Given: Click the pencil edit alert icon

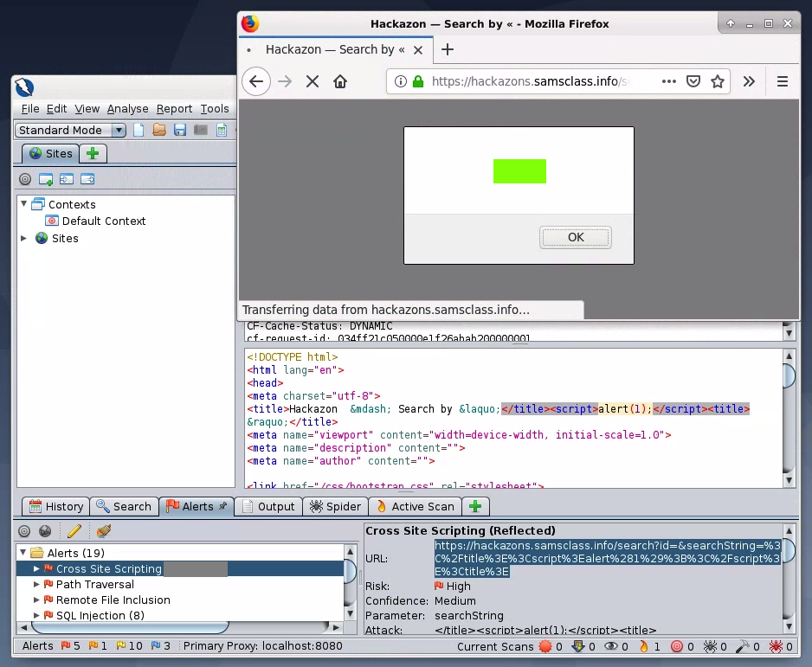Looking at the screenshot, I should 74,531.
